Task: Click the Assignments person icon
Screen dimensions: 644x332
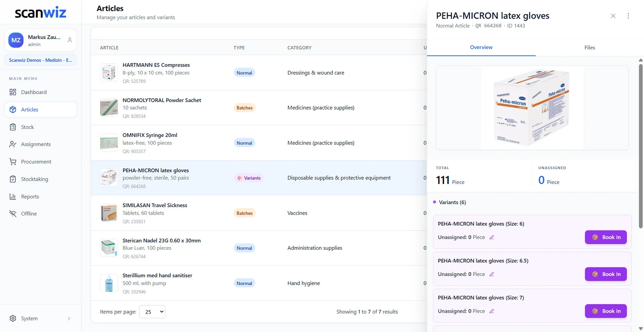Action: [13, 144]
